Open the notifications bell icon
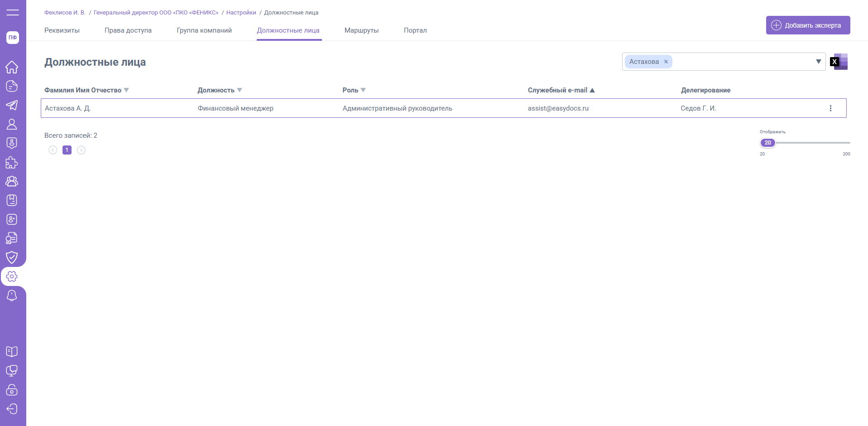This screenshot has height=426, width=868. [12, 295]
